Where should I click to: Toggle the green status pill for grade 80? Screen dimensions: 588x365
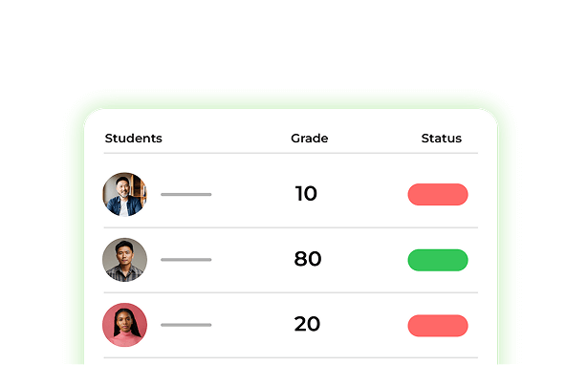pyautogui.click(x=438, y=260)
